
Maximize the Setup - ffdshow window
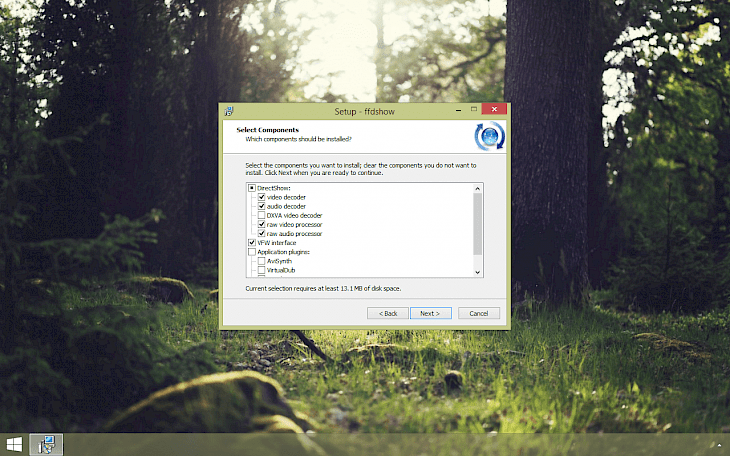pyautogui.click(x=474, y=109)
